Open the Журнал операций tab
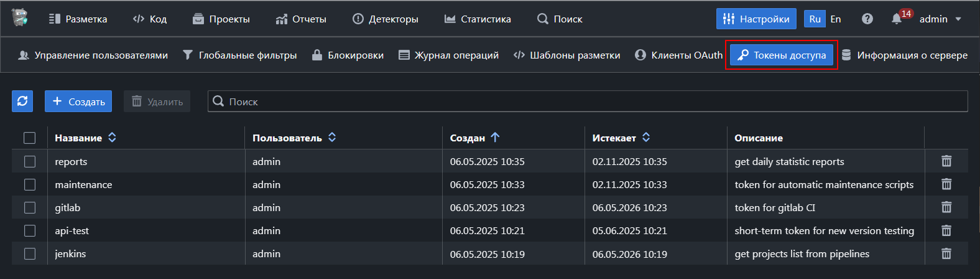The image size is (980, 279). coord(448,55)
